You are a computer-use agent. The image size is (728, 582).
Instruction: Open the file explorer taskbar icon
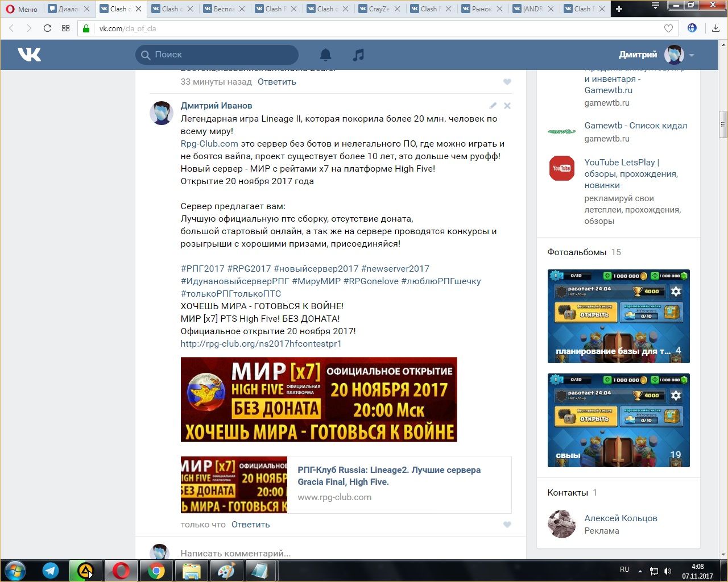(192, 571)
